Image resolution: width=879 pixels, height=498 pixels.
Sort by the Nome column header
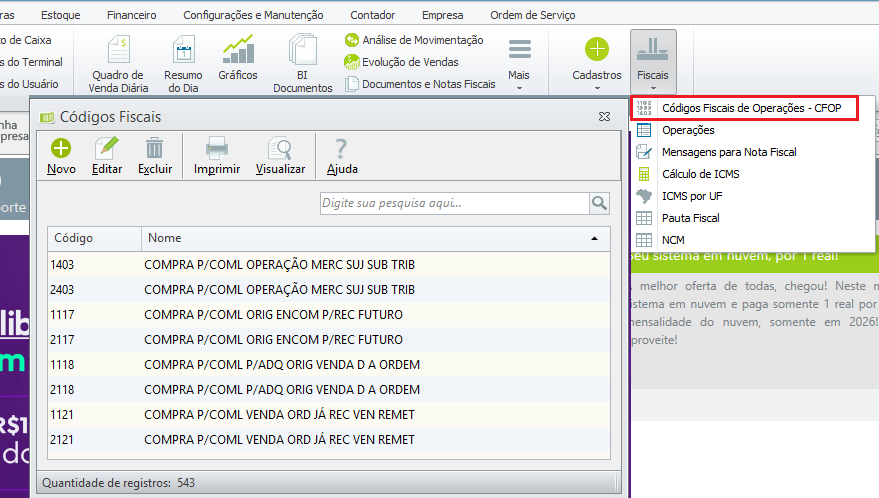[376, 238]
